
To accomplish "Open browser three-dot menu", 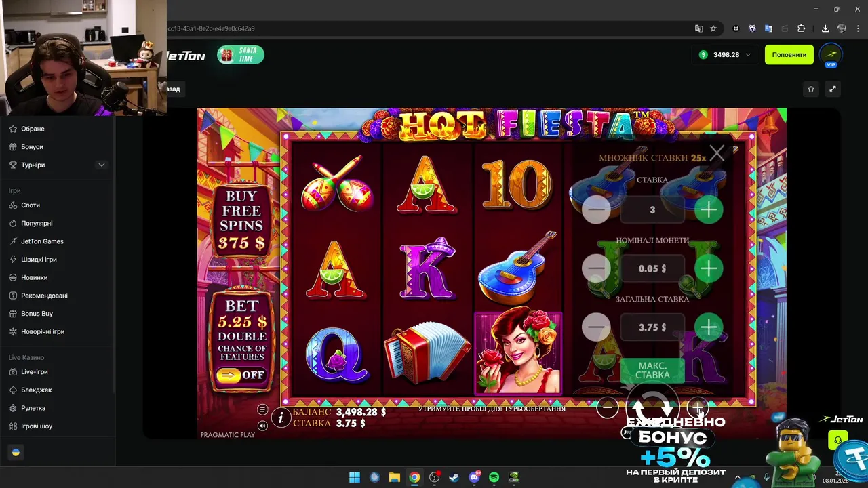I will (x=856, y=28).
